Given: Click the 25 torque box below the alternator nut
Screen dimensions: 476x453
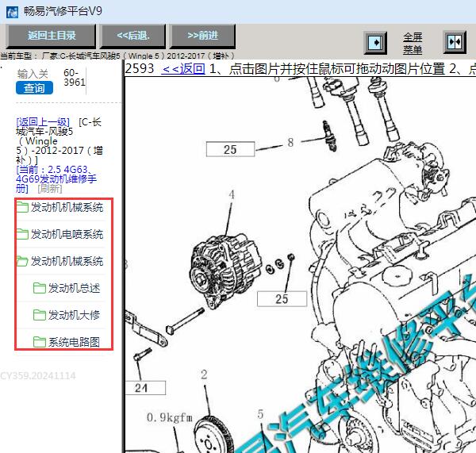Looking at the screenshot, I should click(282, 299).
